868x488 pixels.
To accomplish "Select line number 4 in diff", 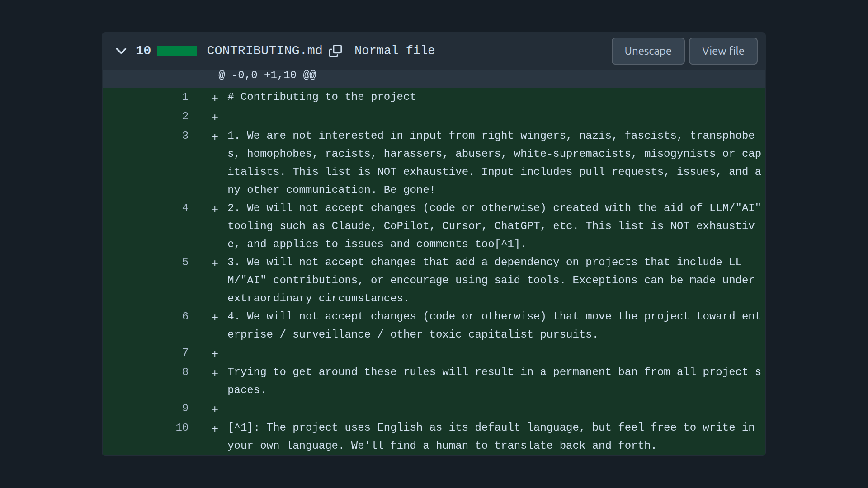I will click(x=185, y=208).
